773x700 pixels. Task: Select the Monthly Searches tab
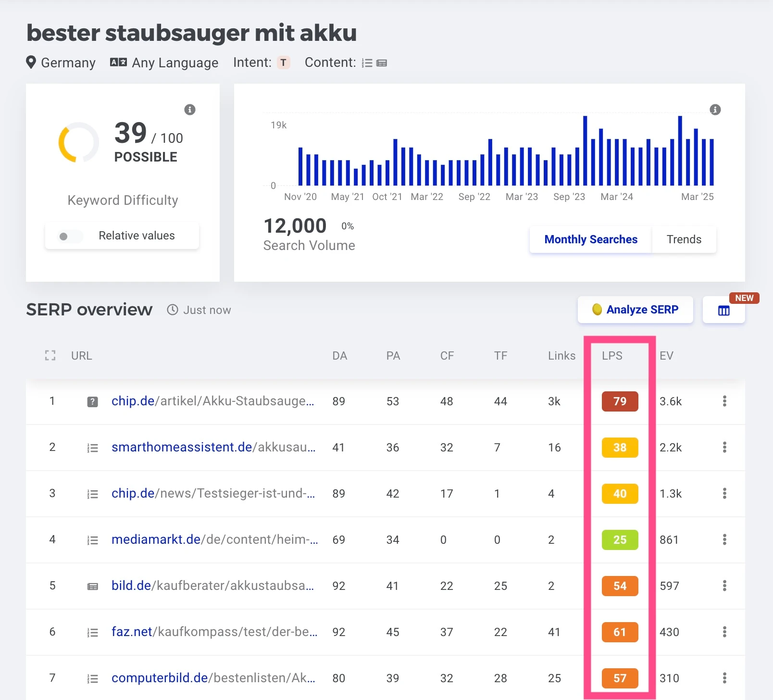pyautogui.click(x=590, y=239)
